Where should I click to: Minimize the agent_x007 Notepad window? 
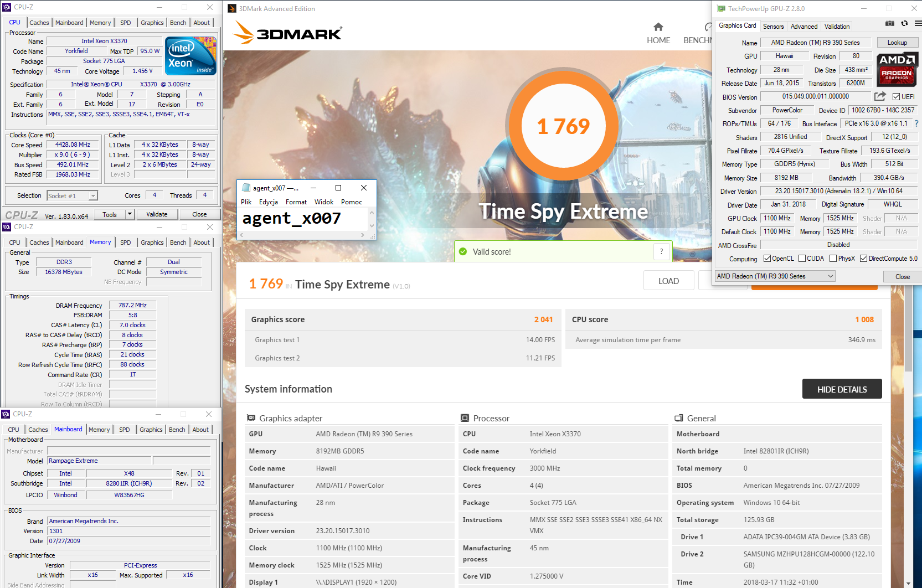tap(313, 188)
